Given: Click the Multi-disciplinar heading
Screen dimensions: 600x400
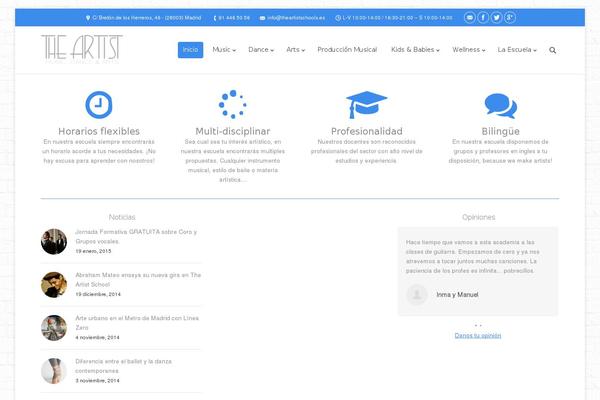Looking at the screenshot, I should [233, 131].
